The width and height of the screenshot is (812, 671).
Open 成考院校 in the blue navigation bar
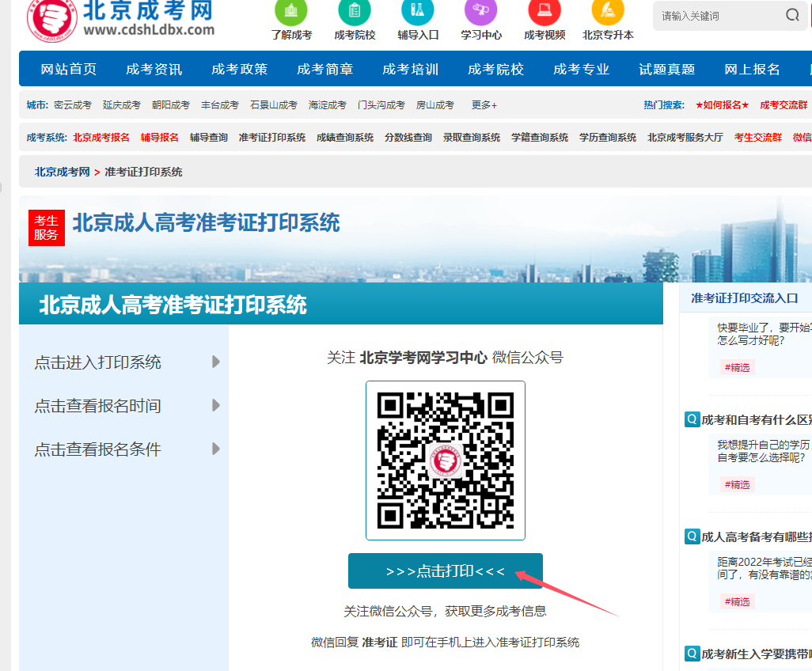[x=496, y=69]
